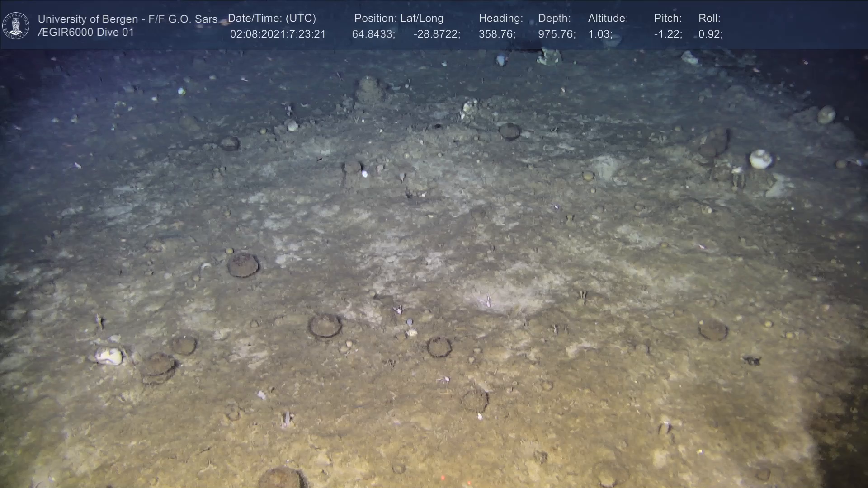Select the heading value 358.76
Image resolution: width=868 pixels, height=488 pixels.
(x=497, y=34)
